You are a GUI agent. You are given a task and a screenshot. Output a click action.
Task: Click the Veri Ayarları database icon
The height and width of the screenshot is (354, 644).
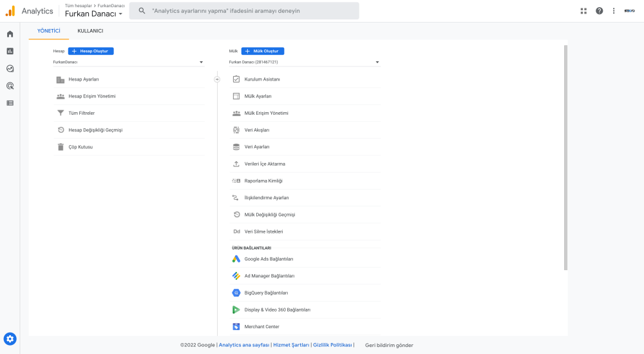[236, 147]
